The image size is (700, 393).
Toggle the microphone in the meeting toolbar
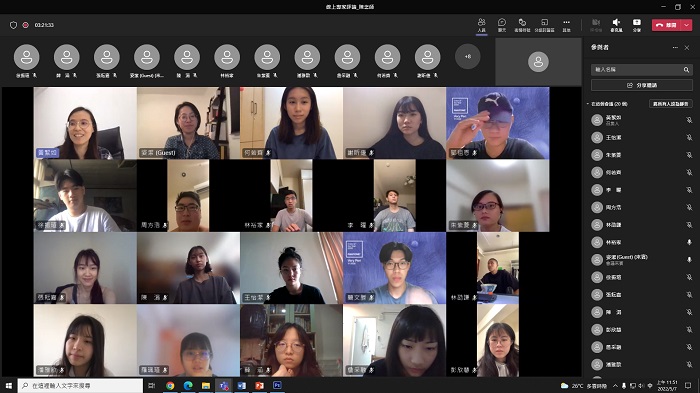coord(617,25)
